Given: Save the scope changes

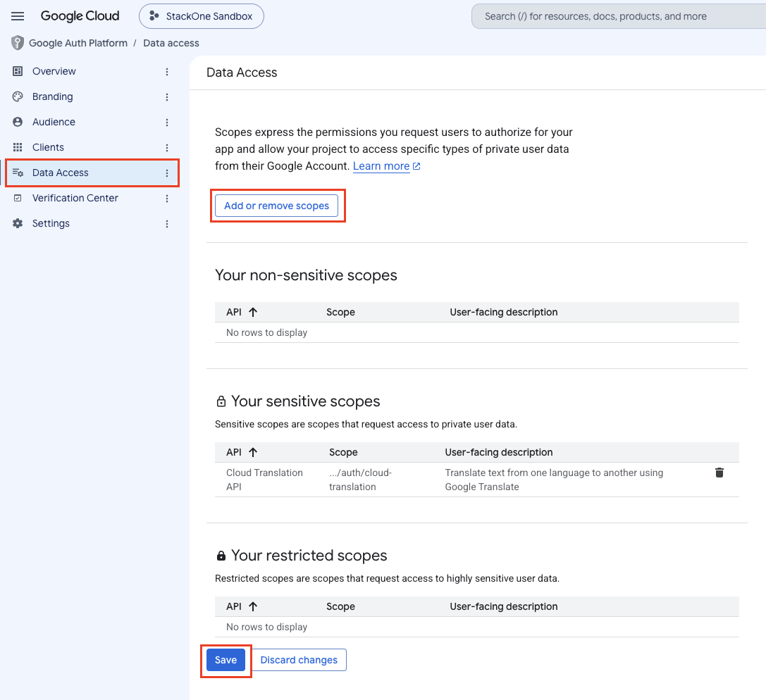Looking at the screenshot, I should pyautogui.click(x=226, y=660).
